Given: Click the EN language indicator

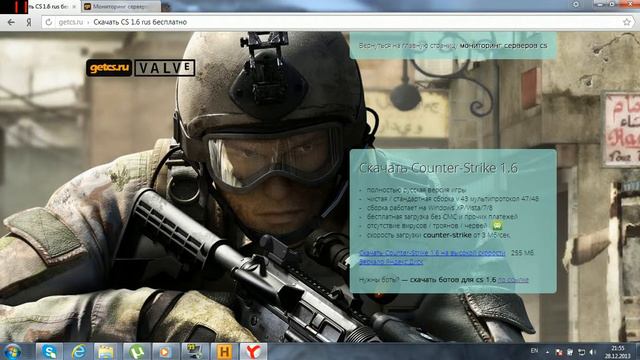Looking at the screenshot, I should [x=534, y=351].
